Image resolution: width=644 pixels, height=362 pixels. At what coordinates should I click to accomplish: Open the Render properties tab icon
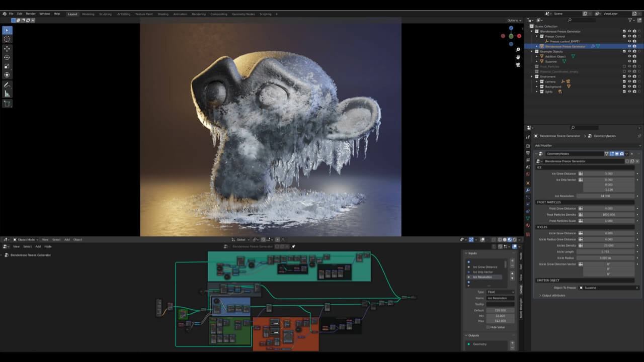[x=528, y=146]
